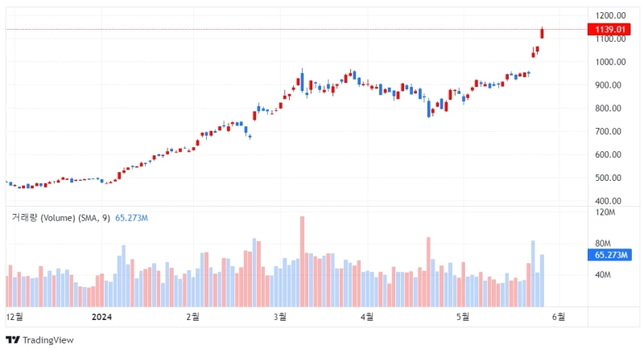Image resolution: width=644 pixels, height=349 pixels.
Task: Click the TradingView logo icon
Action: point(12,340)
